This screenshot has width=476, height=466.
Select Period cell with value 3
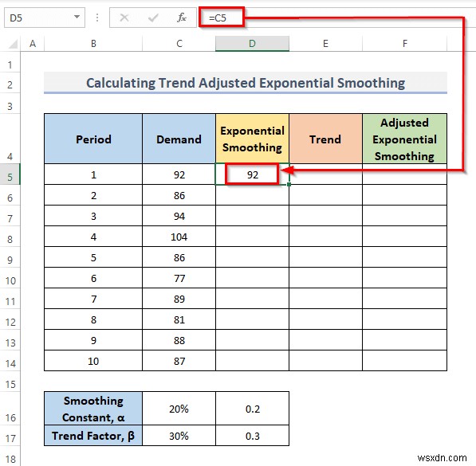pyautogui.click(x=93, y=216)
